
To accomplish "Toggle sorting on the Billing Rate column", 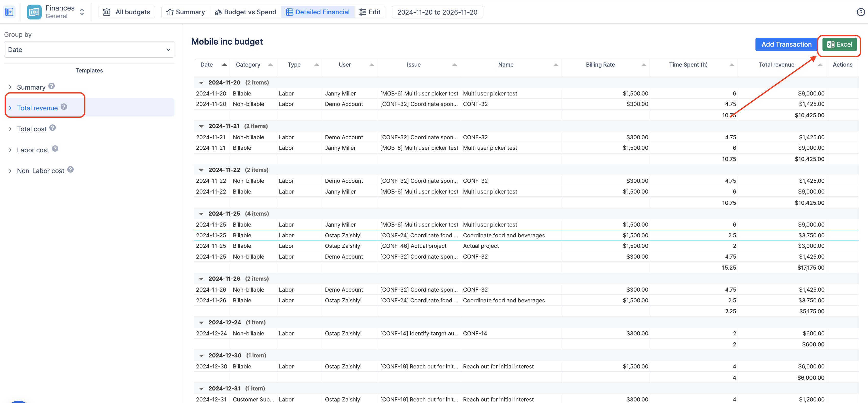I will (644, 65).
